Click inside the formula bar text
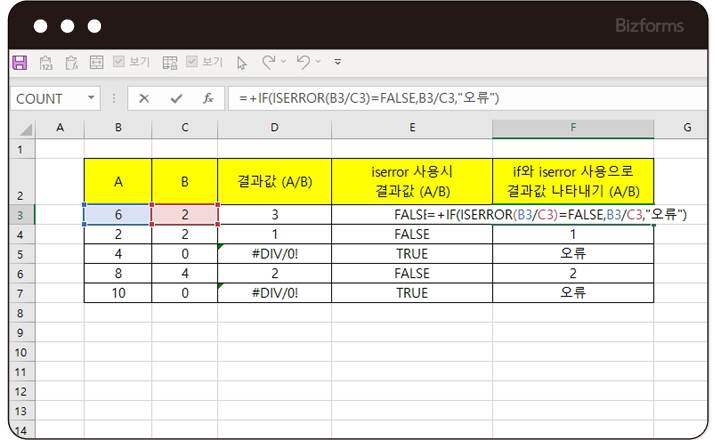The width and height of the screenshot is (715, 440). tap(369, 98)
